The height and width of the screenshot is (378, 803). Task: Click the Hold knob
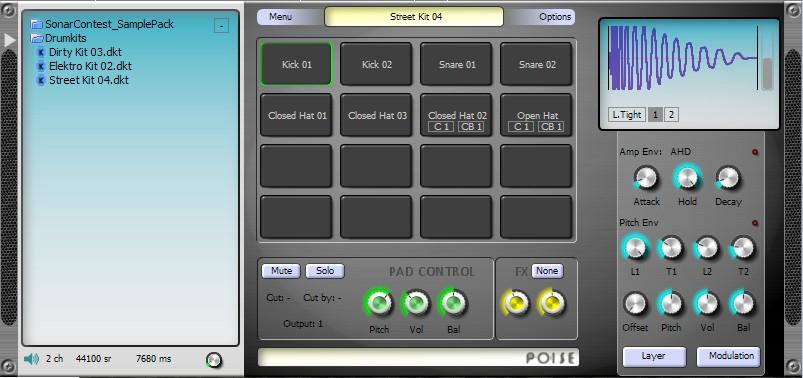pyautogui.click(x=687, y=178)
